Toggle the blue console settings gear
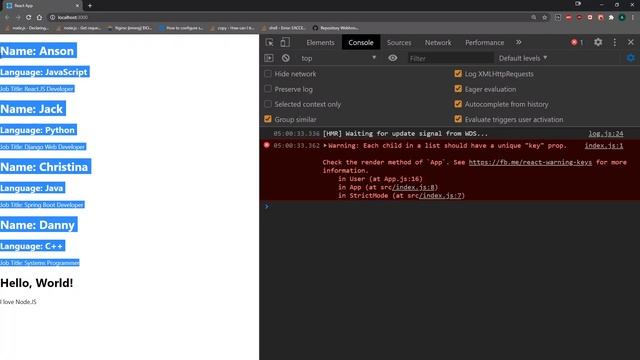 click(x=631, y=58)
